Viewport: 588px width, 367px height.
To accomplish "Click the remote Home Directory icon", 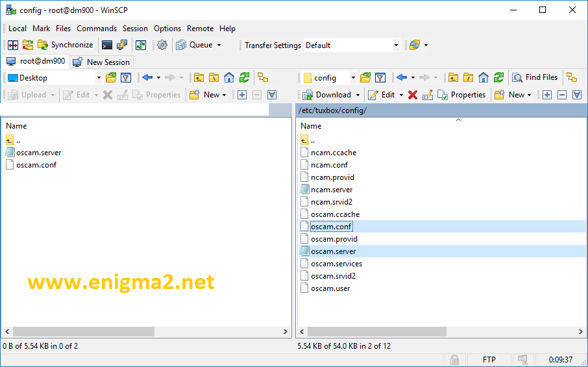I will pyautogui.click(x=483, y=78).
